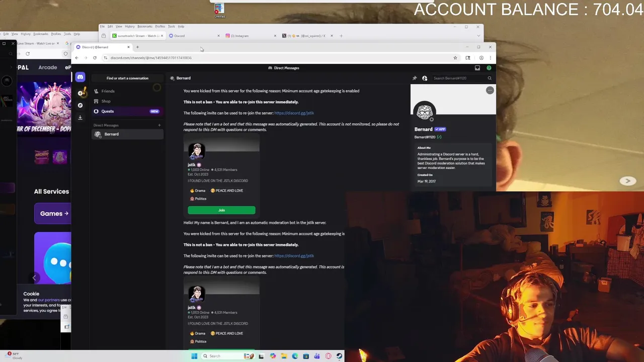Open Arcade tab on ePal site
Screen dimensions: 644x362
click(x=48, y=67)
